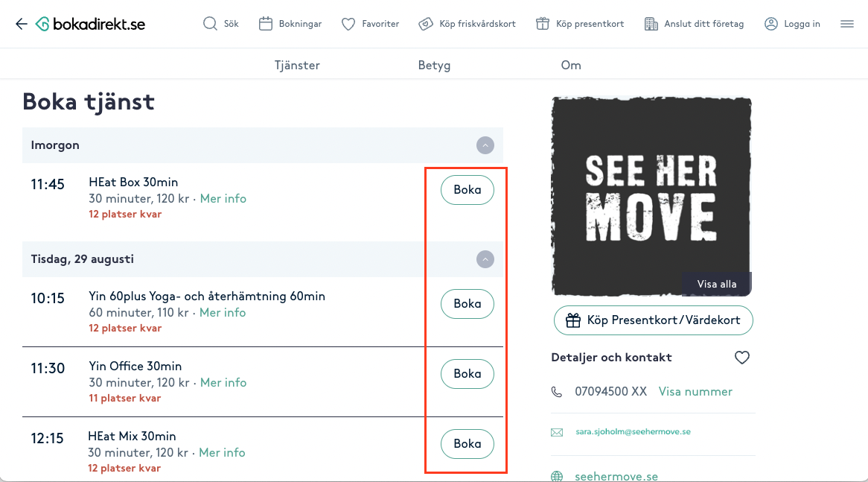Open Bokningar in the top navigation

[x=300, y=24]
